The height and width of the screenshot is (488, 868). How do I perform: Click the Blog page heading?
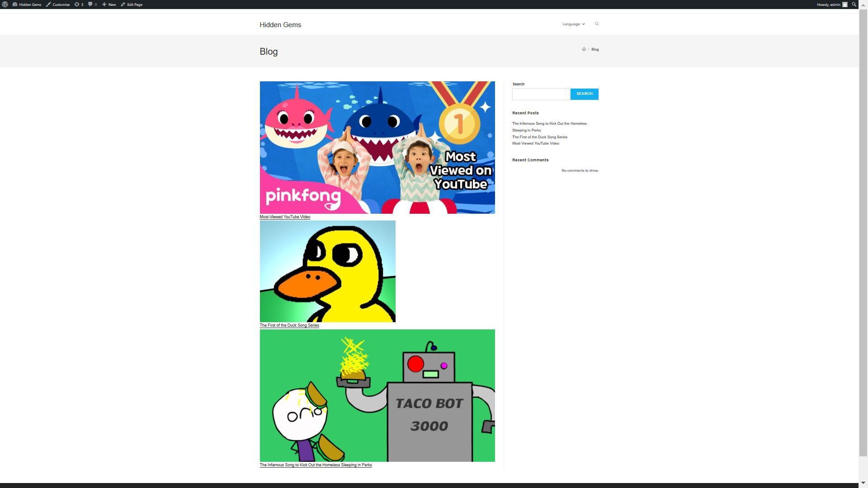pos(269,52)
